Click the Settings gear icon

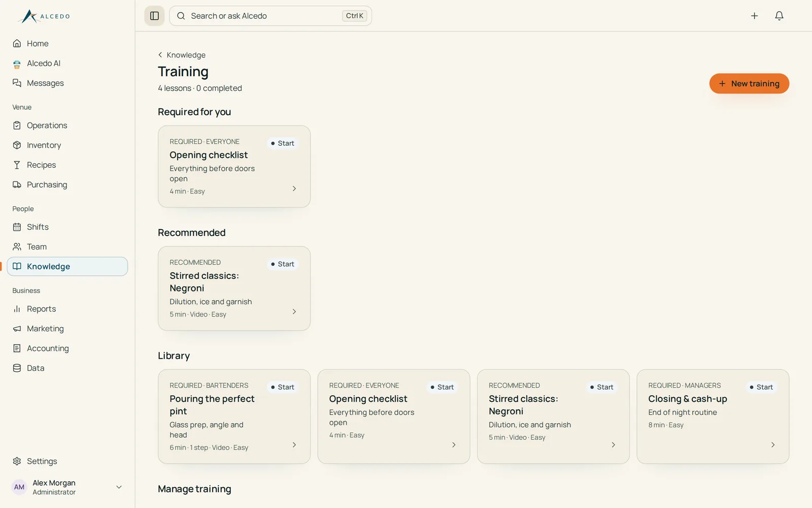[17, 461]
